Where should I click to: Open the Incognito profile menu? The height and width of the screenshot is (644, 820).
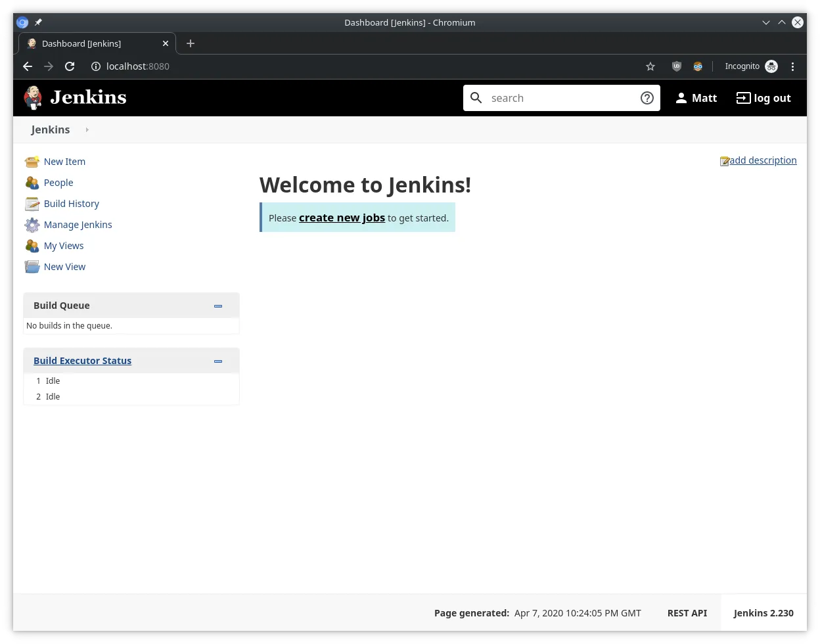click(750, 66)
